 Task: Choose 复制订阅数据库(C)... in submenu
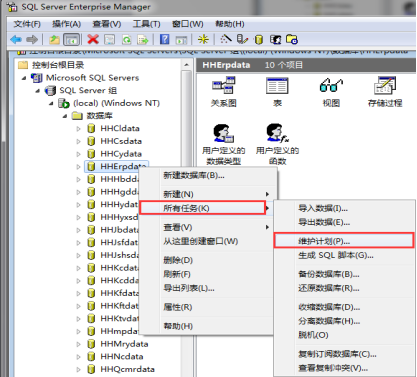point(344,354)
